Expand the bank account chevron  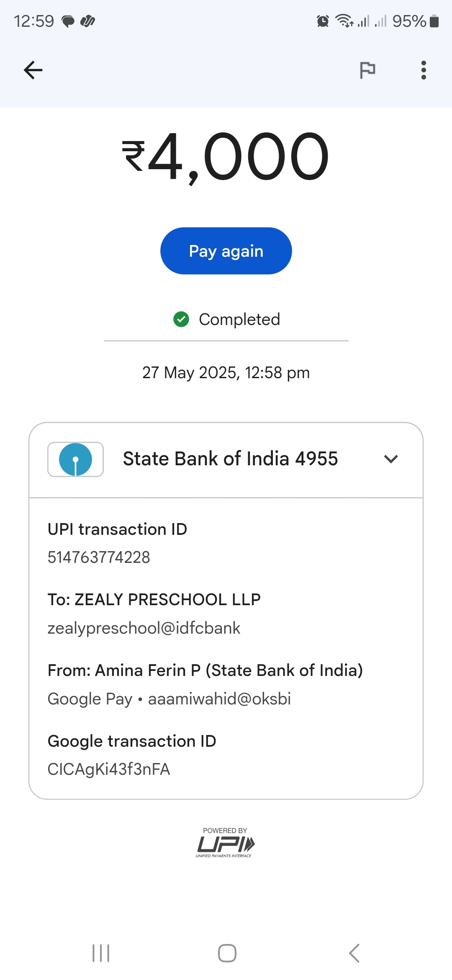pyautogui.click(x=391, y=459)
